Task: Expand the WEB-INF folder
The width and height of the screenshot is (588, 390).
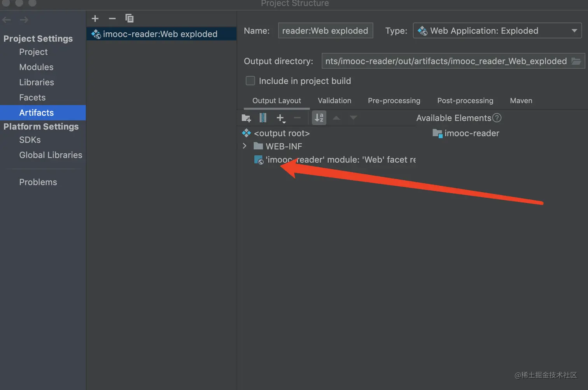Action: [245, 146]
